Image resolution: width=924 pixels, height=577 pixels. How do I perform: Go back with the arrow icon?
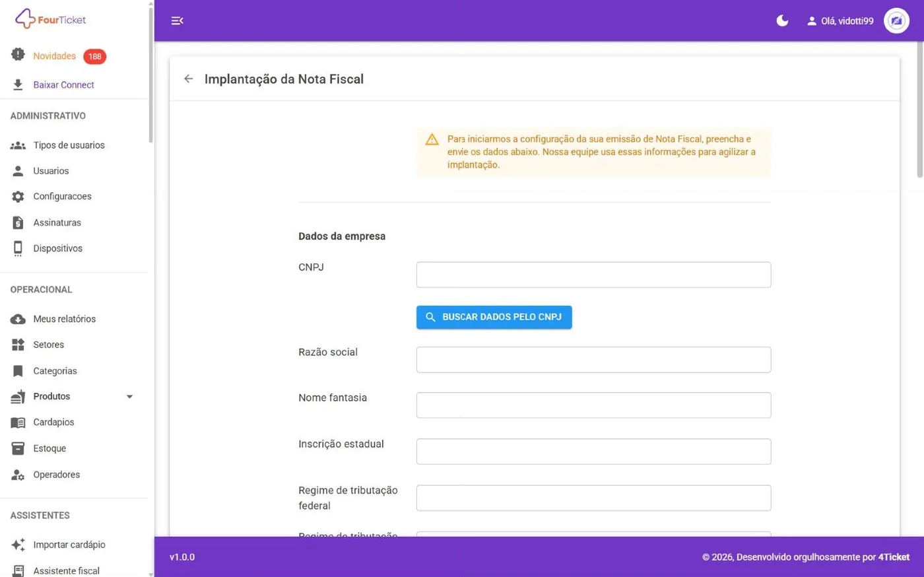click(189, 79)
